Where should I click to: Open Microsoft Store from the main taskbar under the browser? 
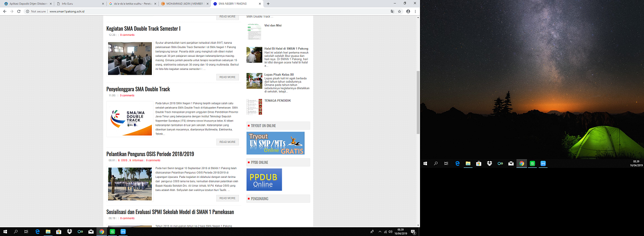point(59,232)
